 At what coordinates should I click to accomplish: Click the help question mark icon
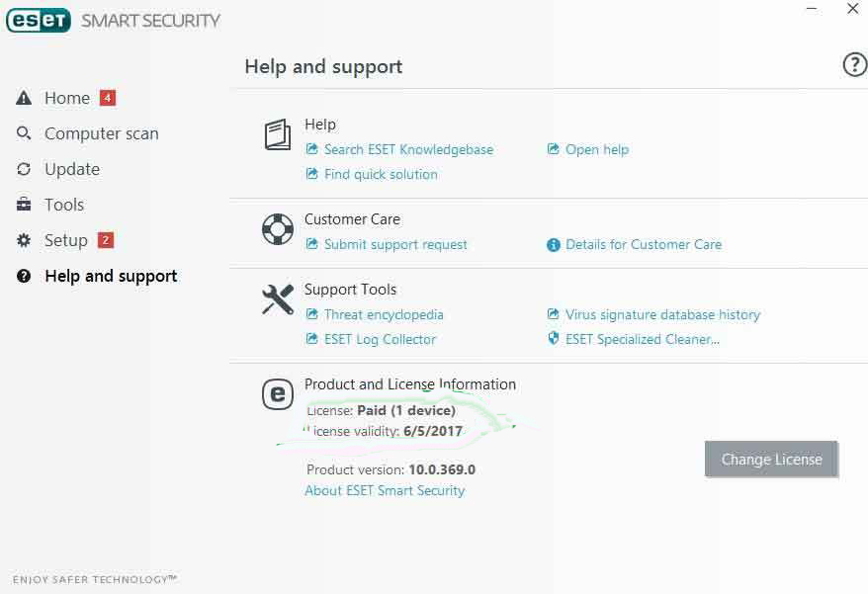coord(854,65)
